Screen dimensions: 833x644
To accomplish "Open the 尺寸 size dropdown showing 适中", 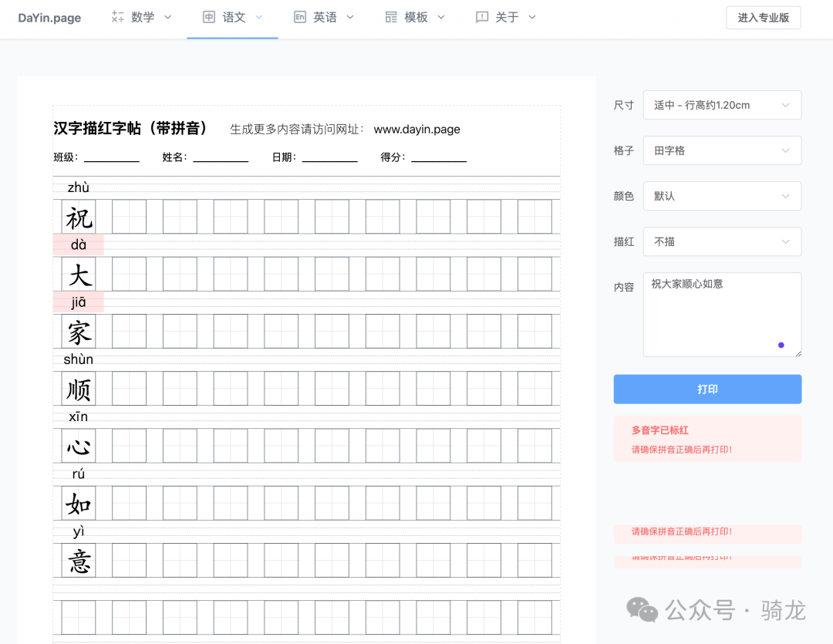I will pyautogui.click(x=722, y=105).
